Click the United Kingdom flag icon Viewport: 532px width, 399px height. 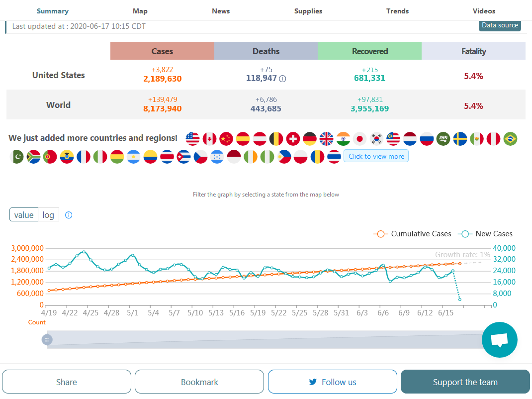326,139
